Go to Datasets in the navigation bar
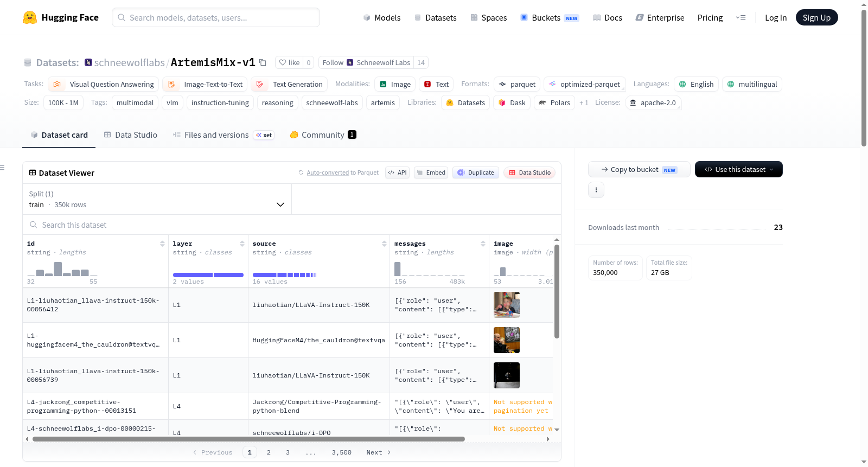868x467 pixels. pyautogui.click(x=435, y=18)
